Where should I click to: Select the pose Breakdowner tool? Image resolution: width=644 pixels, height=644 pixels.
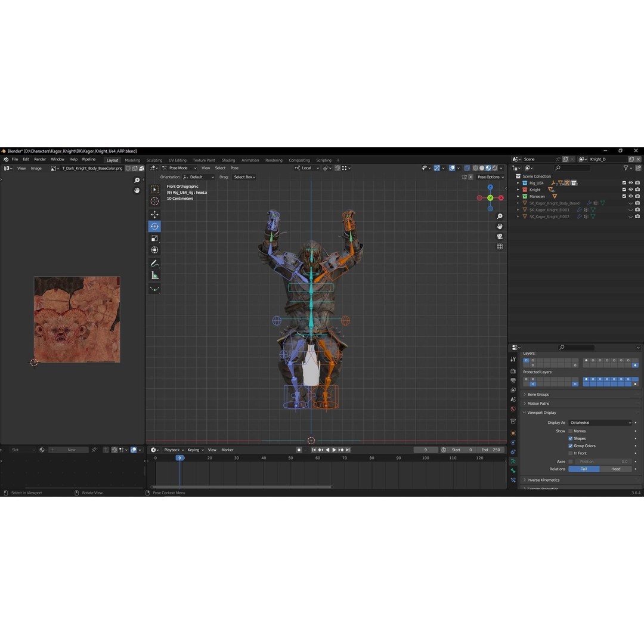(x=154, y=289)
